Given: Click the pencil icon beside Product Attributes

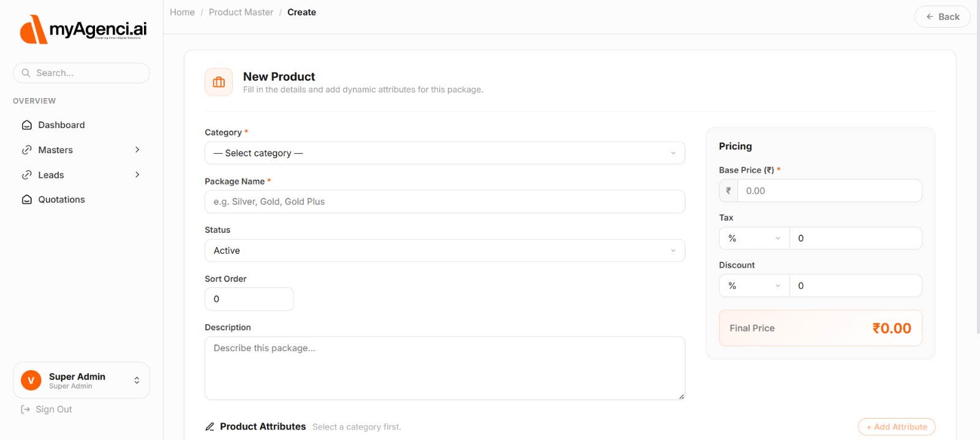Looking at the screenshot, I should click(x=210, y=427).
